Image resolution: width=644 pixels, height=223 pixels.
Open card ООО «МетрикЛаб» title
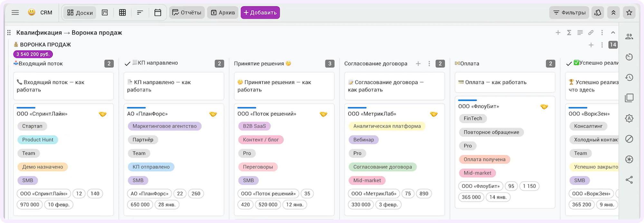click(x=372, y=114)
